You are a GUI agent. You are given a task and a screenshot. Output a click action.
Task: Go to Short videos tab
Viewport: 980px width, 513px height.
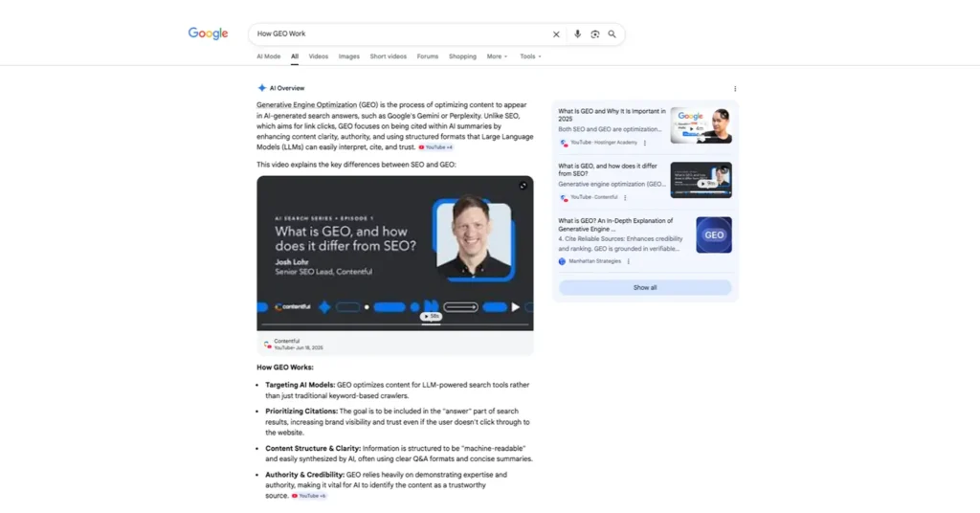point(389,56)
